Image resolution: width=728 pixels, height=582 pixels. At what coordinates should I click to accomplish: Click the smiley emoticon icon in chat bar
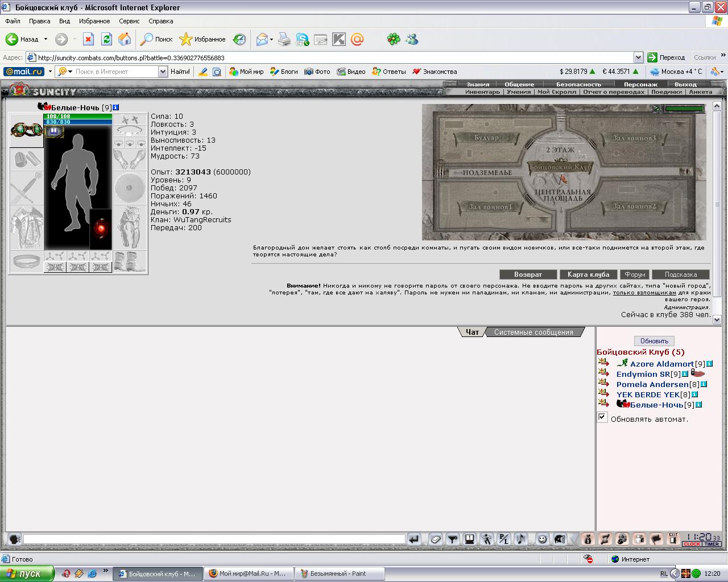[542, 539]
